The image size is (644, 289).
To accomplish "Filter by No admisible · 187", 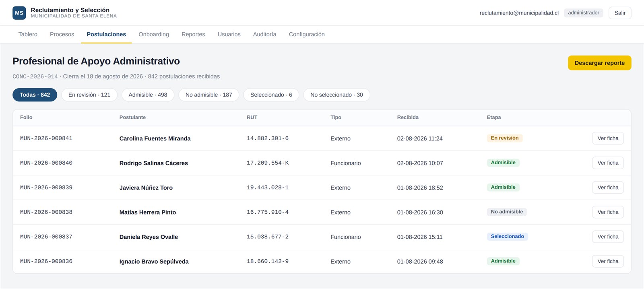I will tap(209, 95).
